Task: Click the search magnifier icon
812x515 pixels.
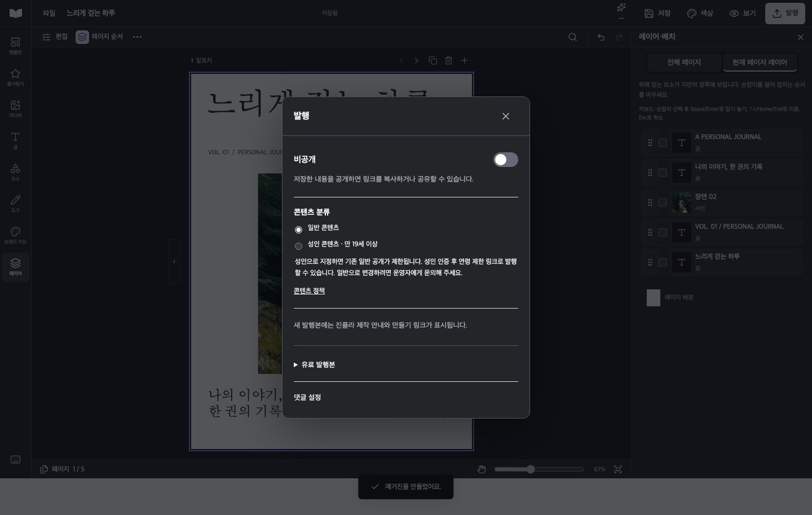Action: tap(572, 37)
